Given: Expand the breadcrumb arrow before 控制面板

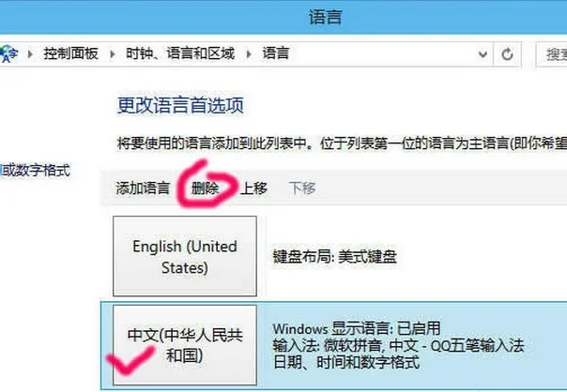Looking at the screenshot, I should point(30,54).
